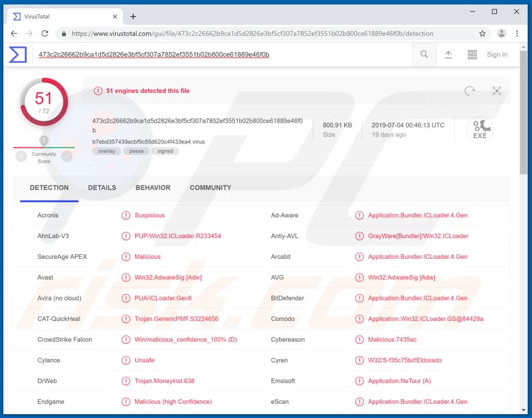The height and width of the screenshot is (418, 532).
Task: Click the page vertical scrollbar
Action: coord(523,113)
